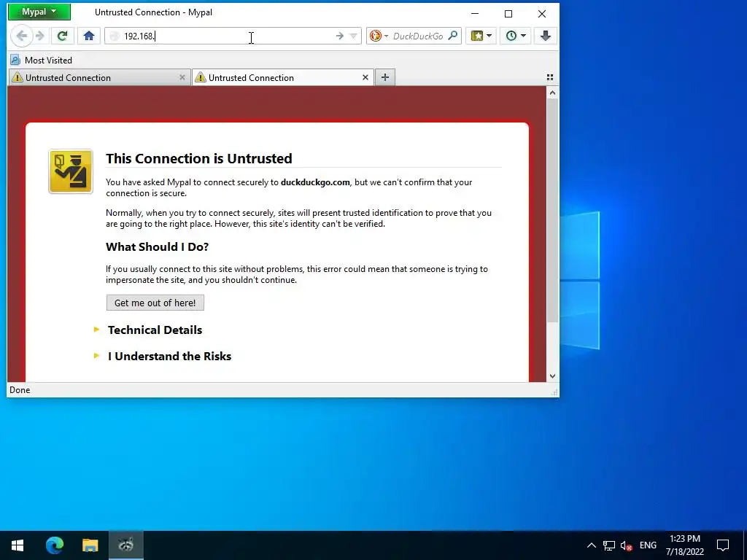Image resolution: width=747 pixels, height=560 pixels.
Task: Open the muted volume tray icon
Action: tap(626, 545)
